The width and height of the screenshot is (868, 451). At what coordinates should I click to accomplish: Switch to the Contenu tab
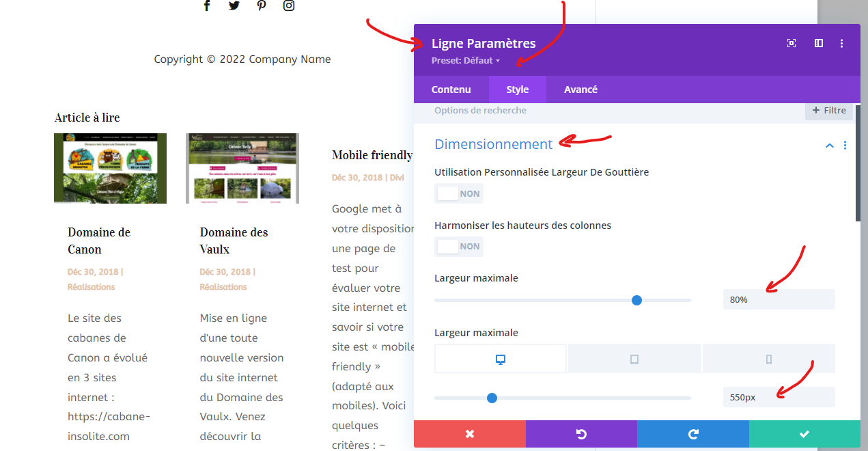point(451,89)
